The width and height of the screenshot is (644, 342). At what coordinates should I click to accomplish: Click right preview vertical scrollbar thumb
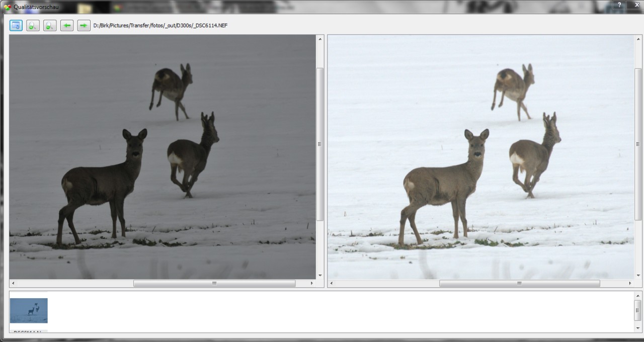tap(638, 144)
